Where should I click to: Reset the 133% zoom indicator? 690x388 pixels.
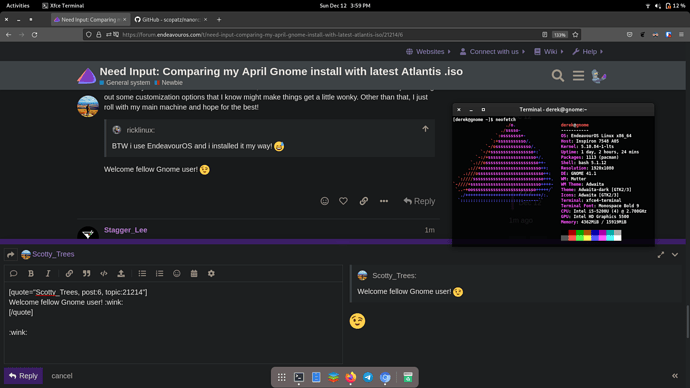pos(560,35)
